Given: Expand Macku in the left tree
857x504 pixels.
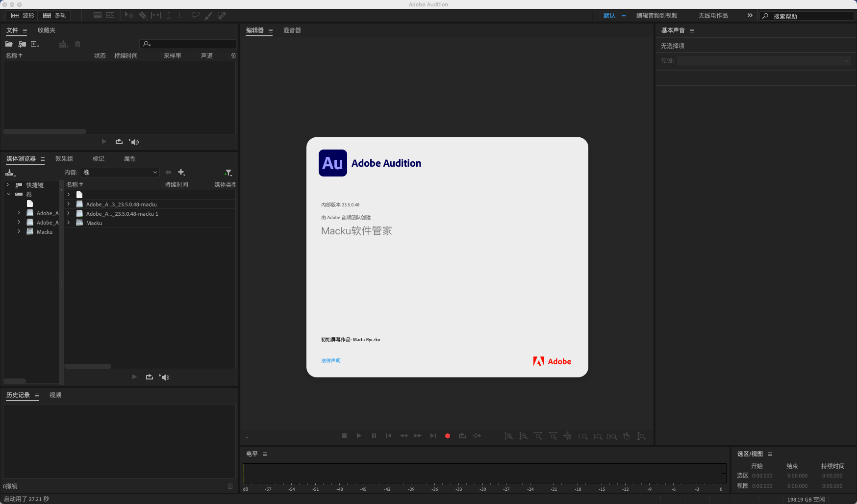Looking at the screenshot, I should [19, 231].
